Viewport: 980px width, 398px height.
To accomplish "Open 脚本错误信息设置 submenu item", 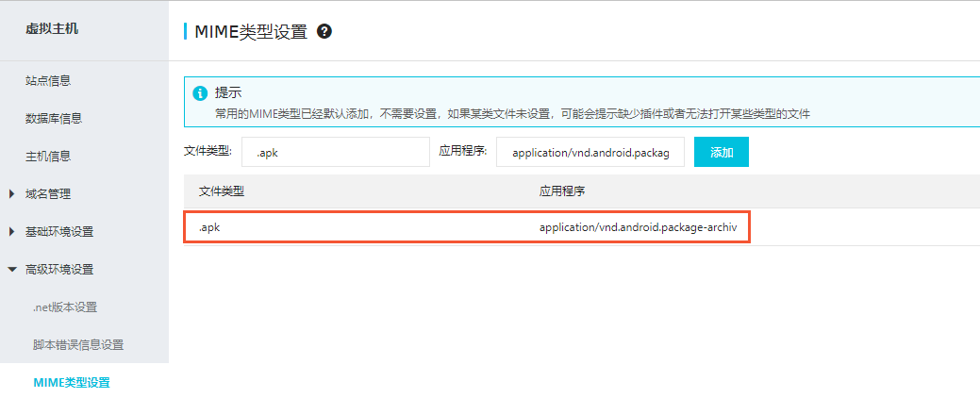I will point(78,345).
